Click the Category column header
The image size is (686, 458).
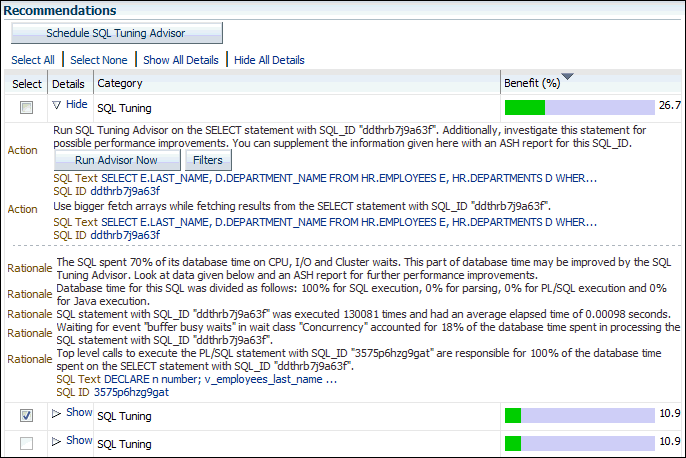point(120,83)
